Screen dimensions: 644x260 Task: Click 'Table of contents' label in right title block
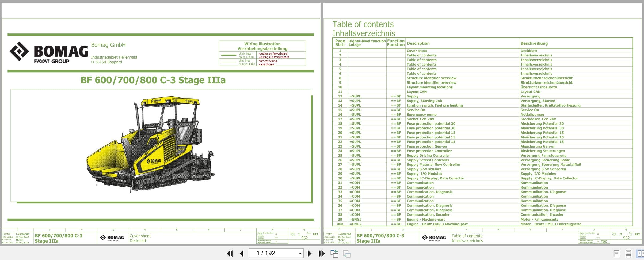(467, 236)
